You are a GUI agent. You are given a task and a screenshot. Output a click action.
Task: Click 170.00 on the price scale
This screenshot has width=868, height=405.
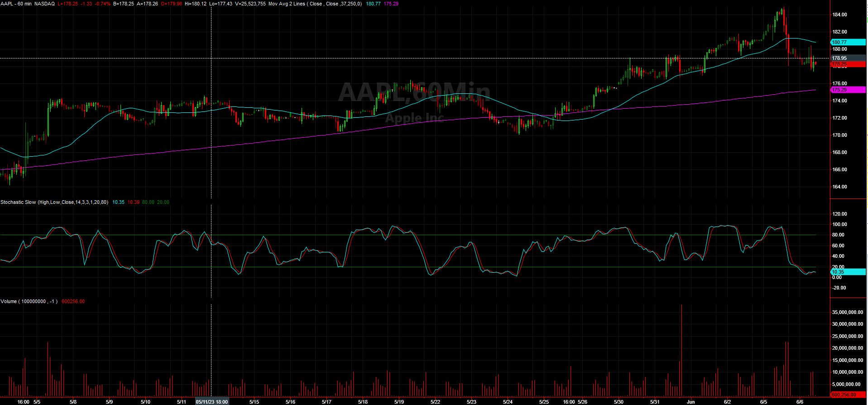click(x=839, y=135)
